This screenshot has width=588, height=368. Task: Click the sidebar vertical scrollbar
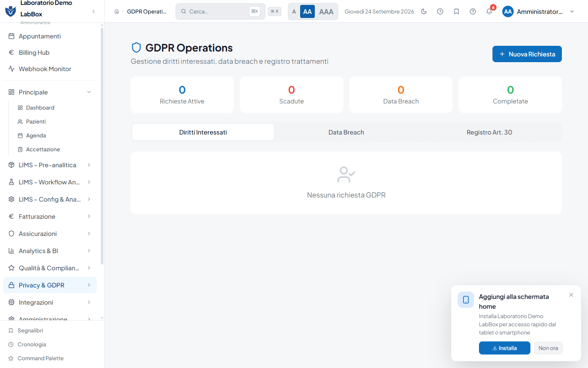point(102,145)
